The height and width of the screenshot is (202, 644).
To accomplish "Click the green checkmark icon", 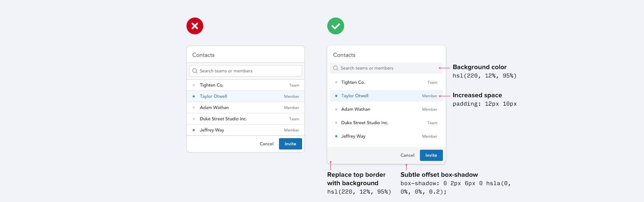I will click(336, 26).
